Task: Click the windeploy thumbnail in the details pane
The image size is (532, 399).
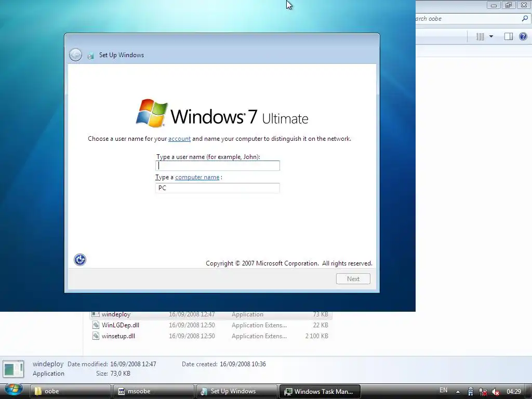Action: pos(14,369)
